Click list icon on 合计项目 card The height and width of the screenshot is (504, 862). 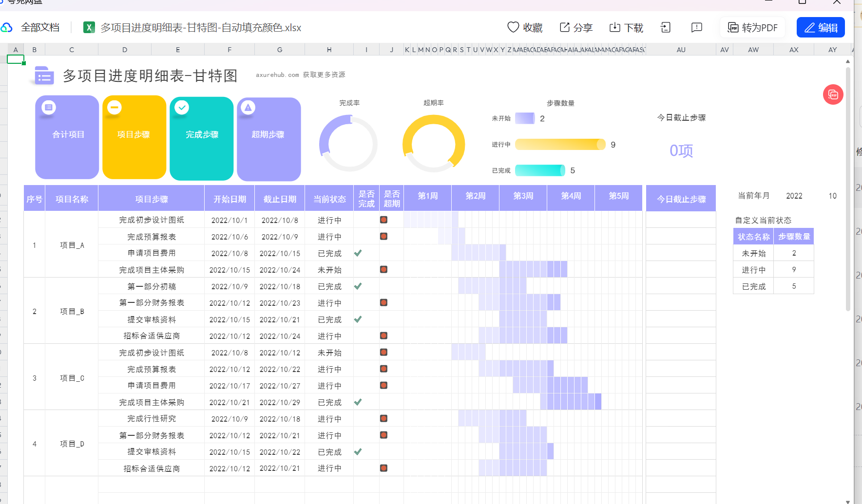48,107
